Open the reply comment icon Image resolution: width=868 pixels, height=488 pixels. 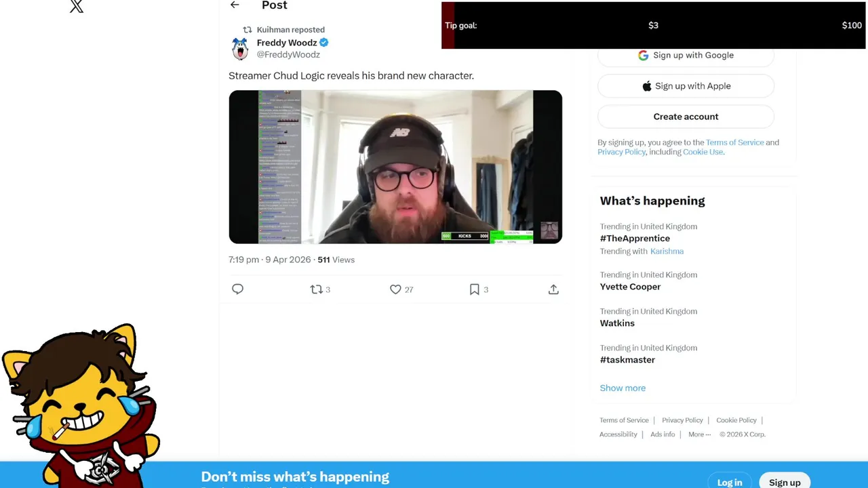tap(237, 289)
